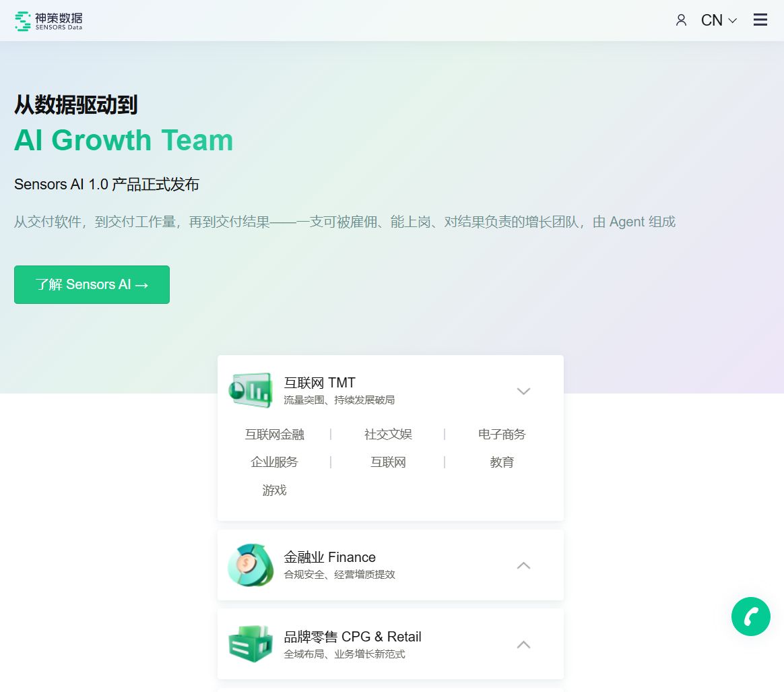Click the 品牌零售 CPG & Retail box icon
This screenshot has width=784, height=692.
[251, 644]
